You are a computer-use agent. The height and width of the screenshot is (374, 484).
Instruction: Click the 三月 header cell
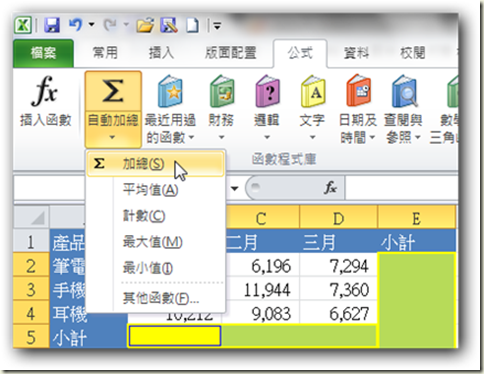(339, 241)
